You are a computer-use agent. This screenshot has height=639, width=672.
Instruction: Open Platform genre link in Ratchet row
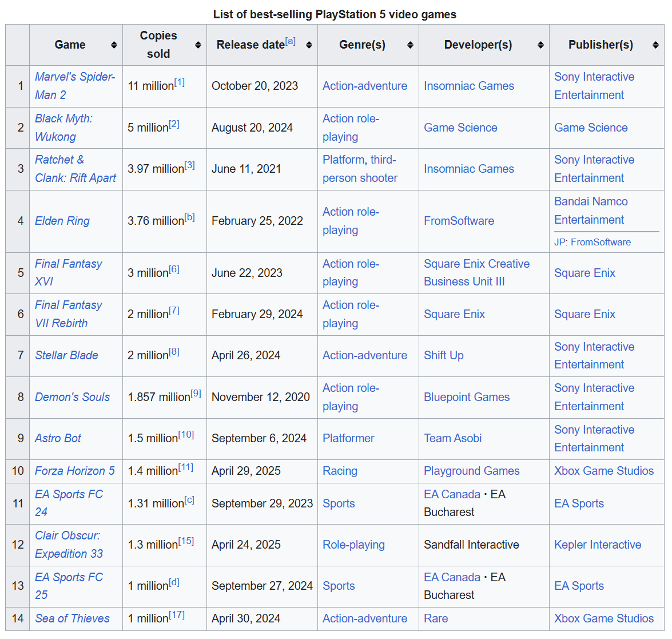coord(344,160)
